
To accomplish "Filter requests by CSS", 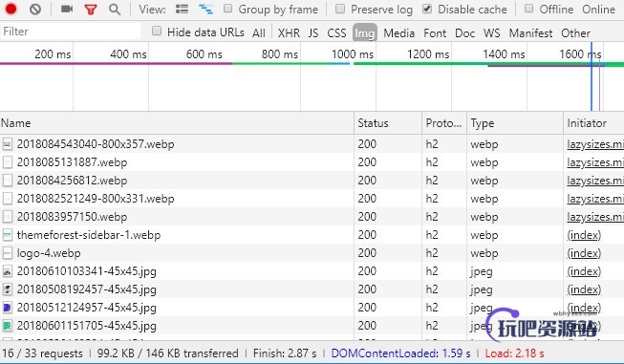I will pos(336,33).
